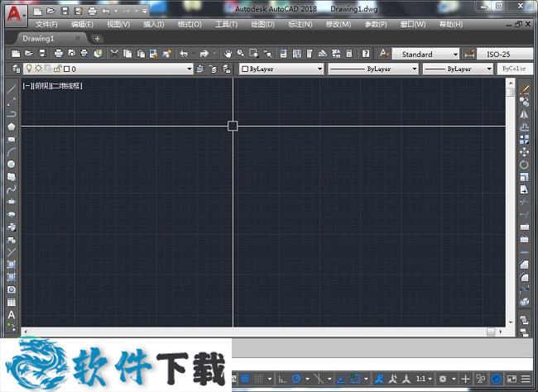Select the Line tool in draw toolbar

(12, 89)
